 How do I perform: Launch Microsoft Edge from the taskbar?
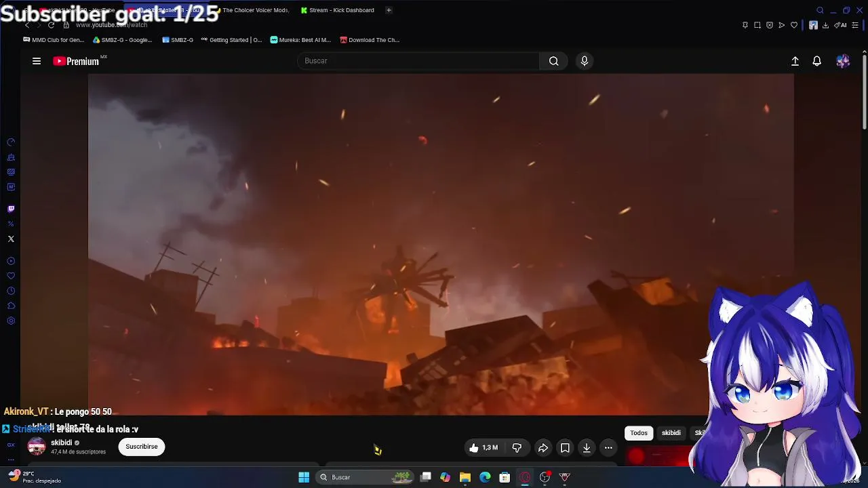[485, 477]
